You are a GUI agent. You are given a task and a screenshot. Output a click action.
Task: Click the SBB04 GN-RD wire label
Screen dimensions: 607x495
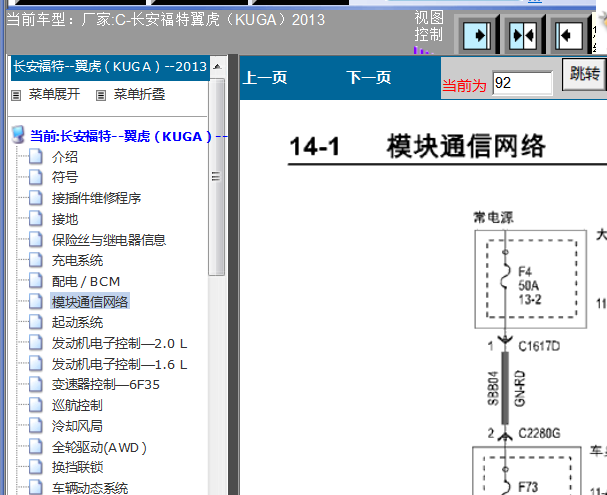point(506,388)
